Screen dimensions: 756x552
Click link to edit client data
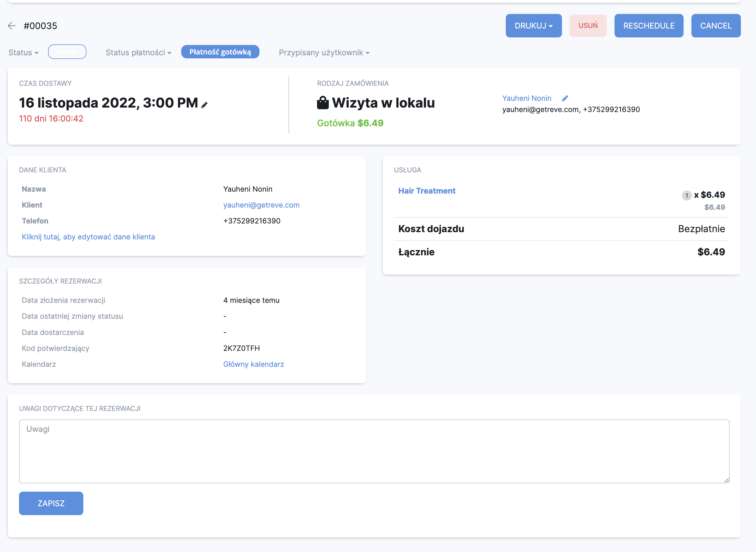click(88, 237)
